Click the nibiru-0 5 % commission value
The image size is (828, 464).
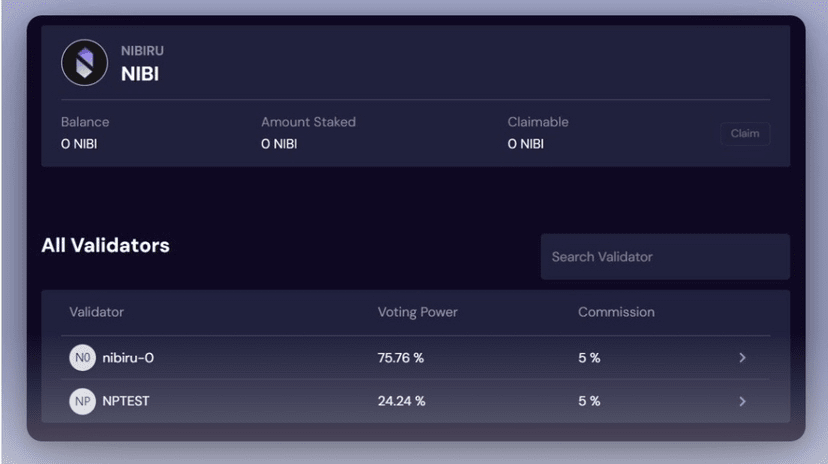pyautogui.click(x=589, y=358)
